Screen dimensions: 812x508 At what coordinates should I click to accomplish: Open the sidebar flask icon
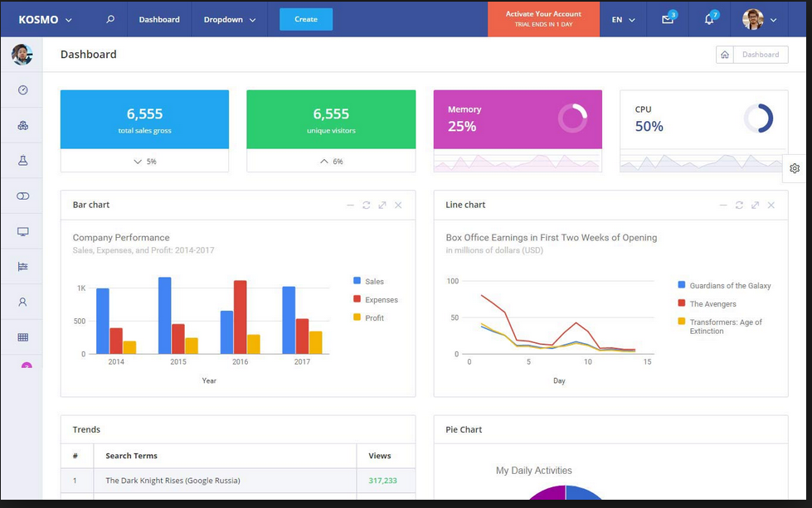[22, 161]
